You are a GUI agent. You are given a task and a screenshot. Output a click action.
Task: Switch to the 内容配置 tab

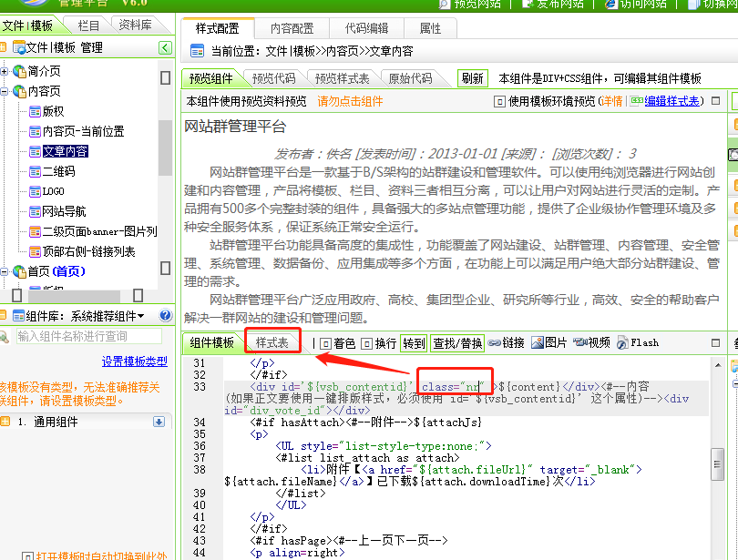coord(293,28)
